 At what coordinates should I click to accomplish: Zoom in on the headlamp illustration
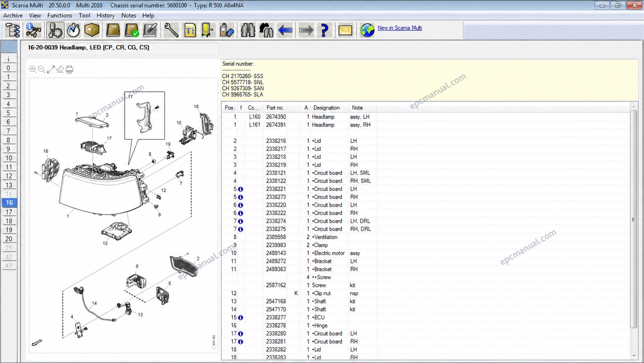click(x=33, y=69)
